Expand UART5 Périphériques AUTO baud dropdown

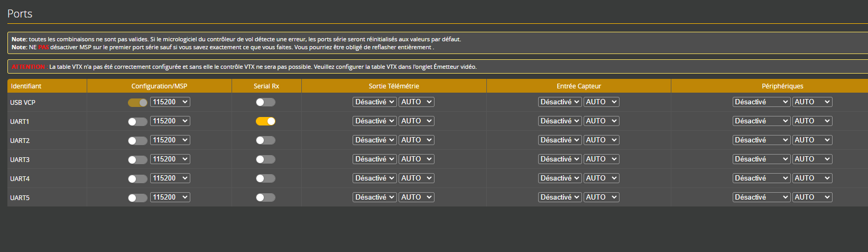pyautogui.click(x=812, y=197)
